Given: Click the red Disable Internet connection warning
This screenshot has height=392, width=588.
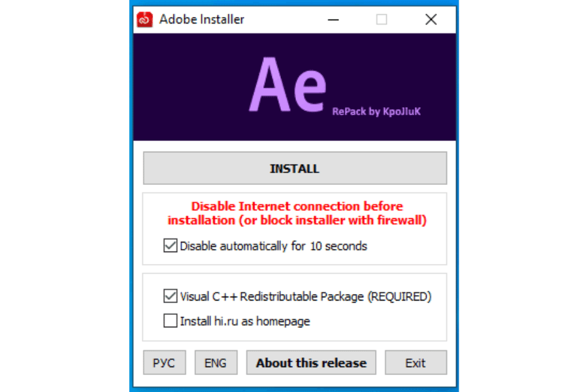Looking at the screenshot, I should pos(297,214).
